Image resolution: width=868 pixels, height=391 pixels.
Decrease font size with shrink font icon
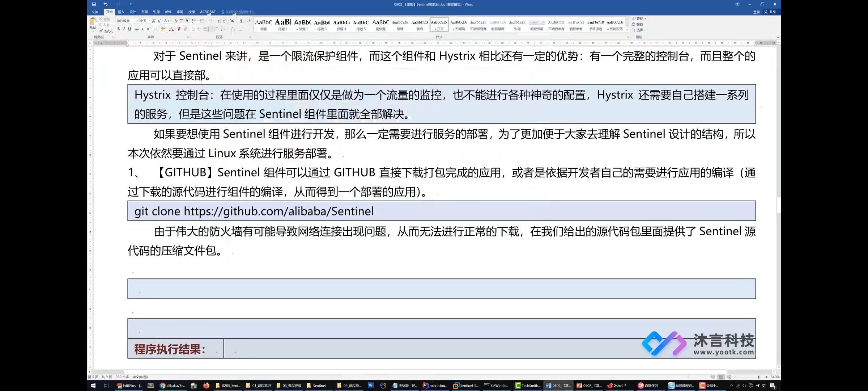[x=159, y=21]
